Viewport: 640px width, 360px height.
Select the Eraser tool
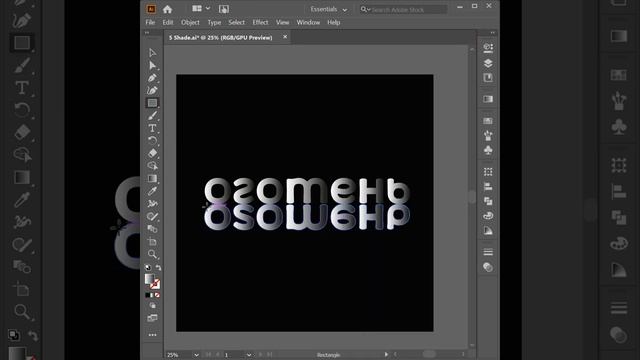[152, 153]
